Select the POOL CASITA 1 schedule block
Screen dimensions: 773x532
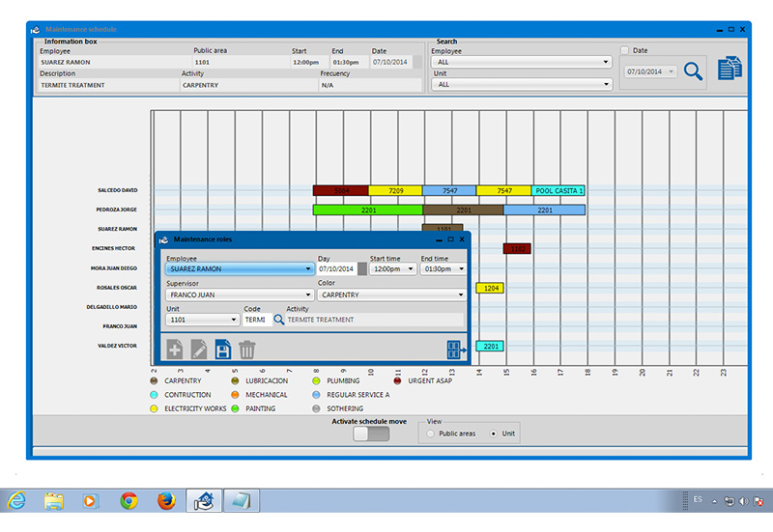558,191
